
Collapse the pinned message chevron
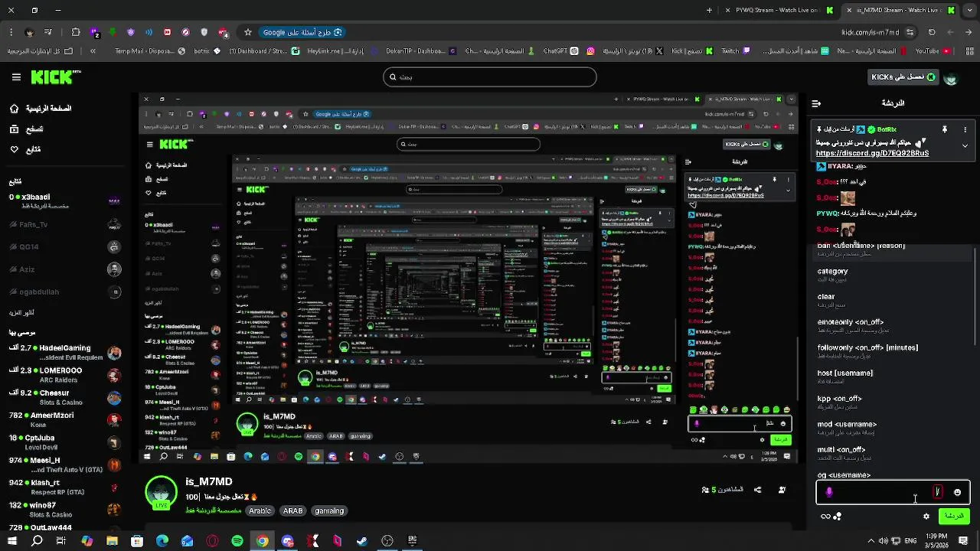point(965,145)
